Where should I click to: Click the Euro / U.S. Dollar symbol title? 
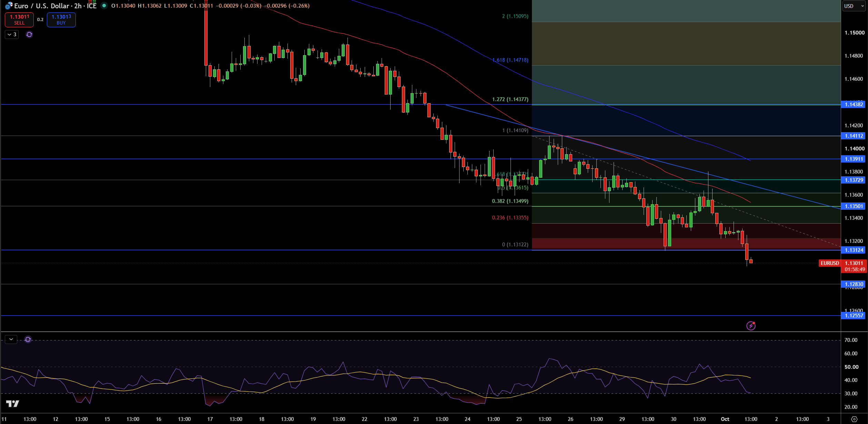41,6
